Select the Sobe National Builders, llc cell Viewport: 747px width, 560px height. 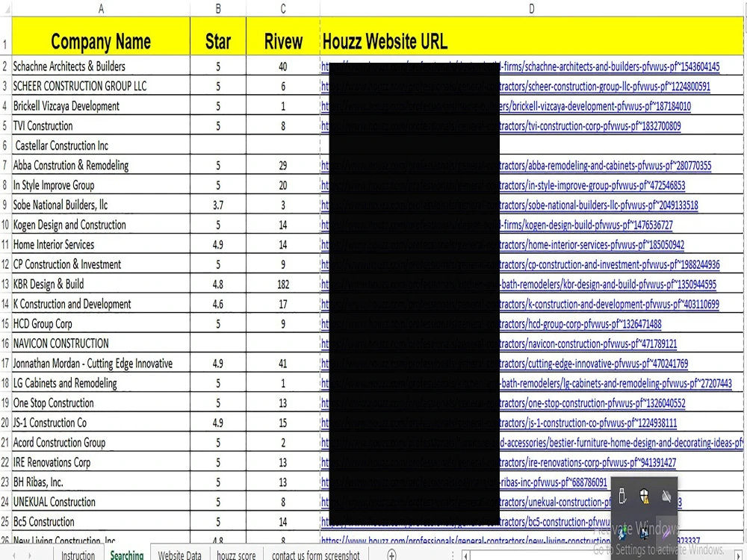[101, 205]
